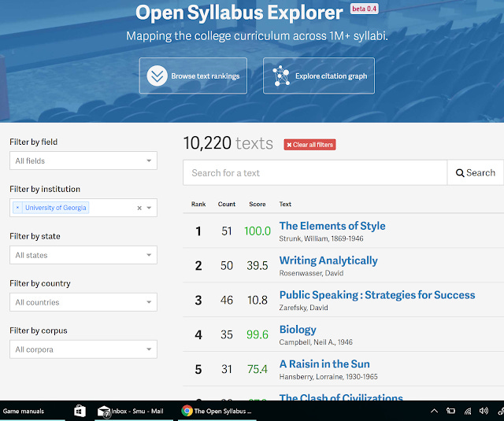Click author Hansberry, Lorraine, 1930-1965
The width and height of the screenshot is (504, 421).
pos(328,377)
